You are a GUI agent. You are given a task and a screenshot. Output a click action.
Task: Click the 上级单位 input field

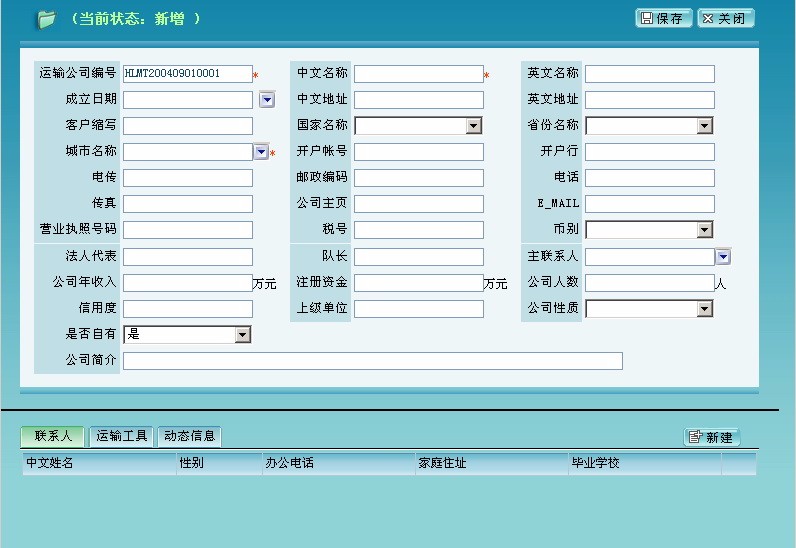pos(419,308)
